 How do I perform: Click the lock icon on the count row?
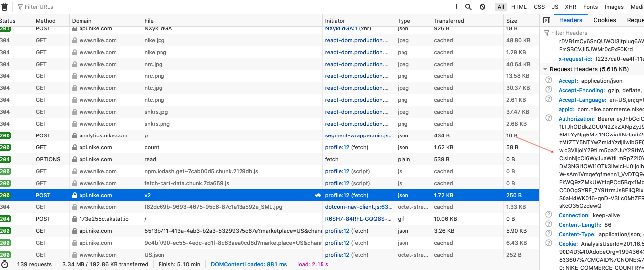75,147
